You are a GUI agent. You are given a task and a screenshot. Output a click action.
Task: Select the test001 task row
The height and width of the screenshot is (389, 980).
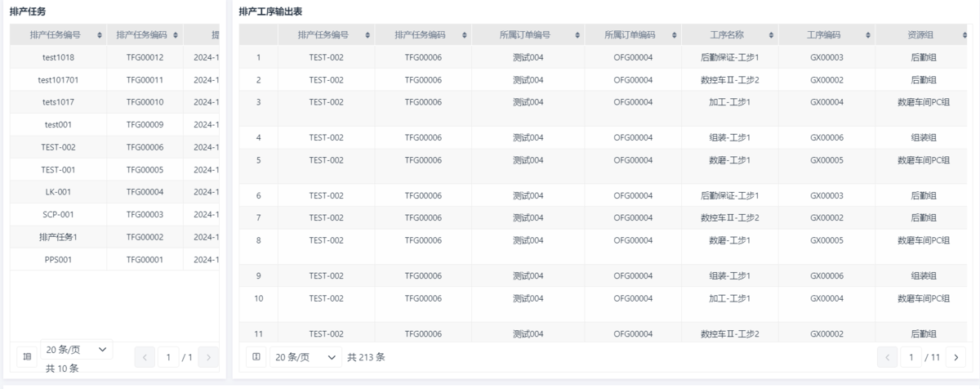[114, 125]
